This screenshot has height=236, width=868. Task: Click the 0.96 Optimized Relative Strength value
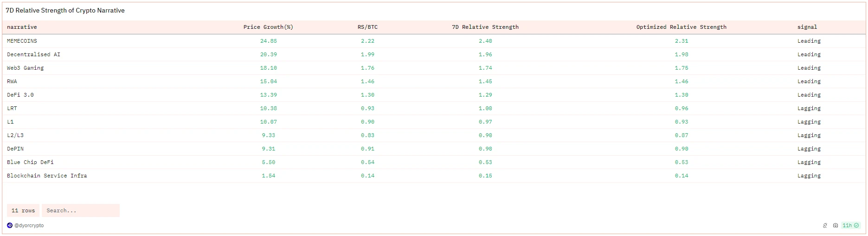click(x=682, y=108)
